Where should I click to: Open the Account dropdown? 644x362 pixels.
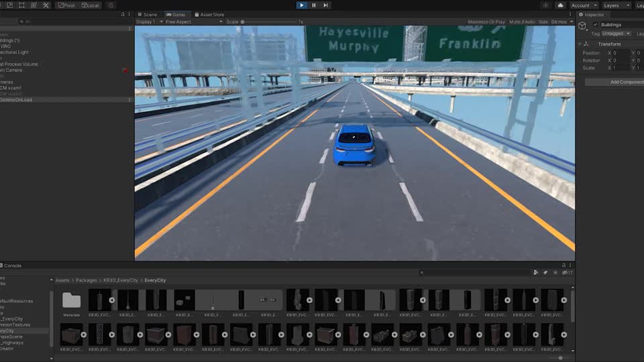pyautogui.click(x=584, y=5)
